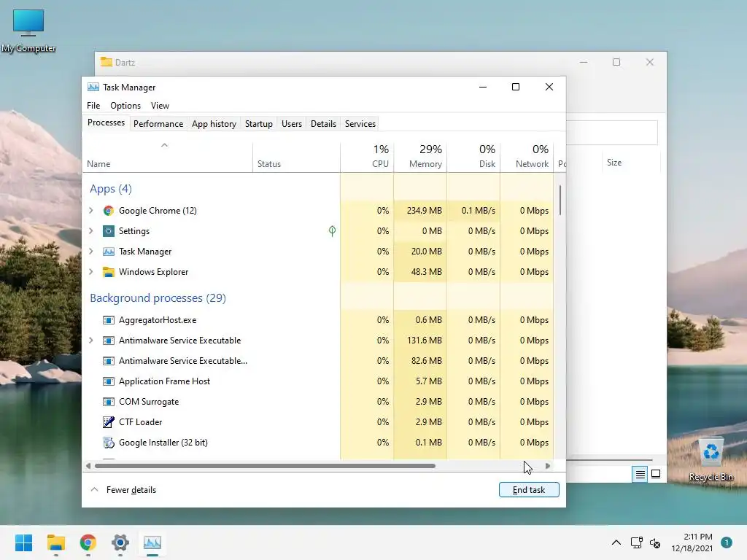Click the 0.1 MB/s disk value for Chrome
The height and width of the screenshot is (560, 747).
479,211
